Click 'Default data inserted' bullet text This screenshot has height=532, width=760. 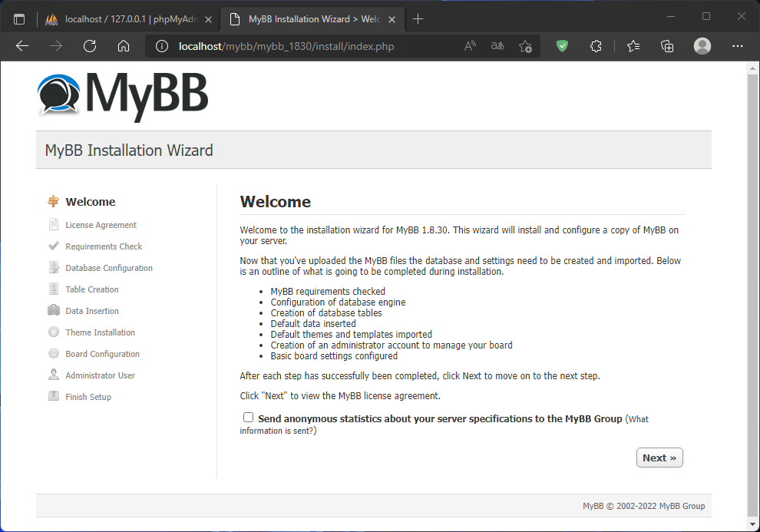coord(313,324)
